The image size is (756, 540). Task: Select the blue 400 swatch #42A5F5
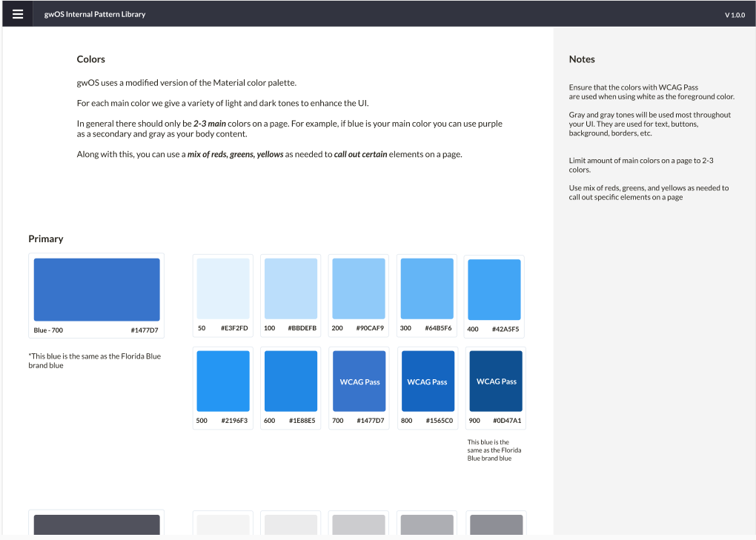tap(494, 290)
